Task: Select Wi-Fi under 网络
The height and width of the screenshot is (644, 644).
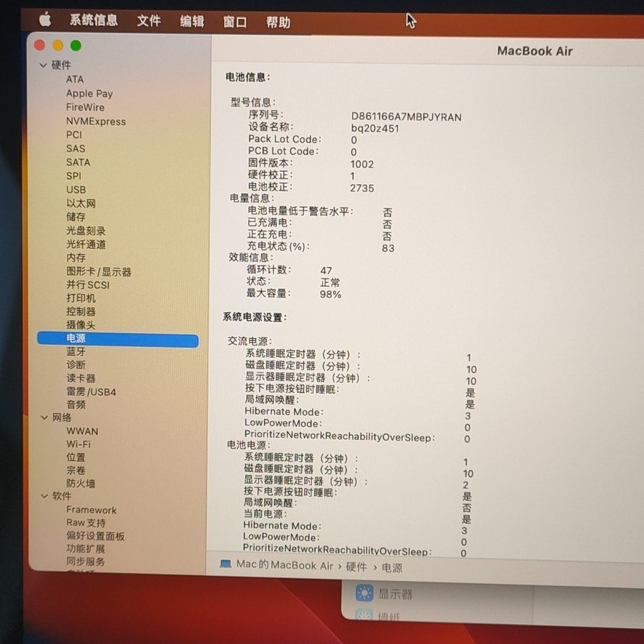Action: (79, 444)
